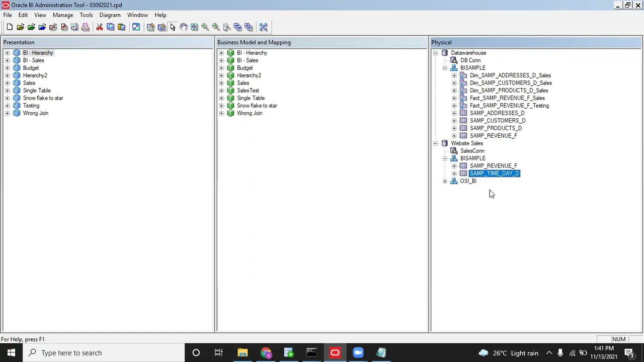Screen dimensions: 644x362
Task: Click the New repository blank-page icon
Action: click(10, 27)
